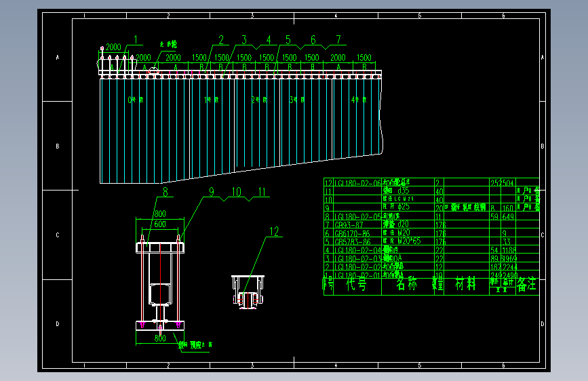Pick callout number 6 leader label
Screen dimensions: 588x381
(313, 40)
